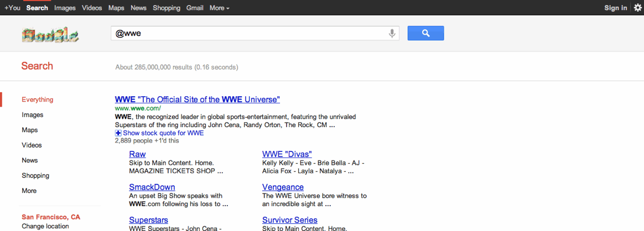Click Sign in
The image size is (644, 231).
click(616, 8)
